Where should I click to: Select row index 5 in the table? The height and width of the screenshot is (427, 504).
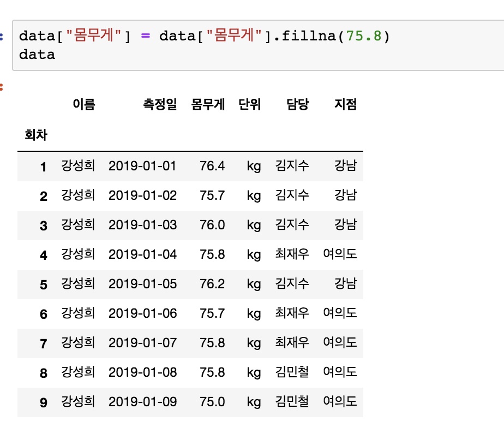[43, 284]
